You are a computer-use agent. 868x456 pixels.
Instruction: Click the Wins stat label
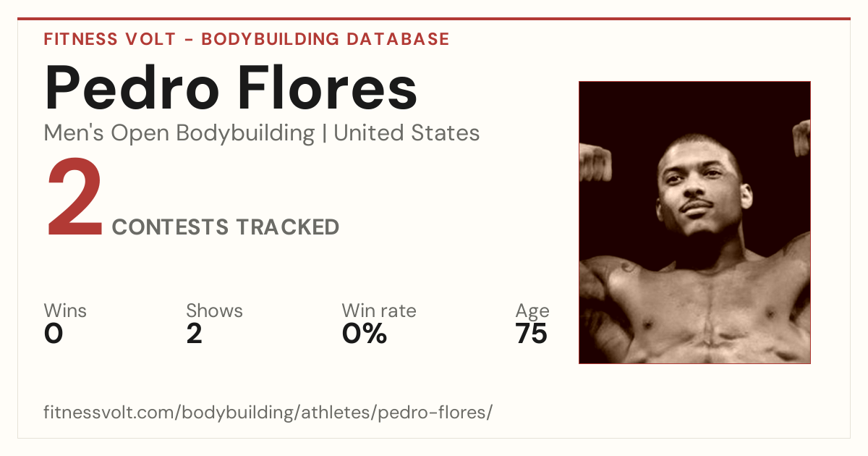[65, 311]
